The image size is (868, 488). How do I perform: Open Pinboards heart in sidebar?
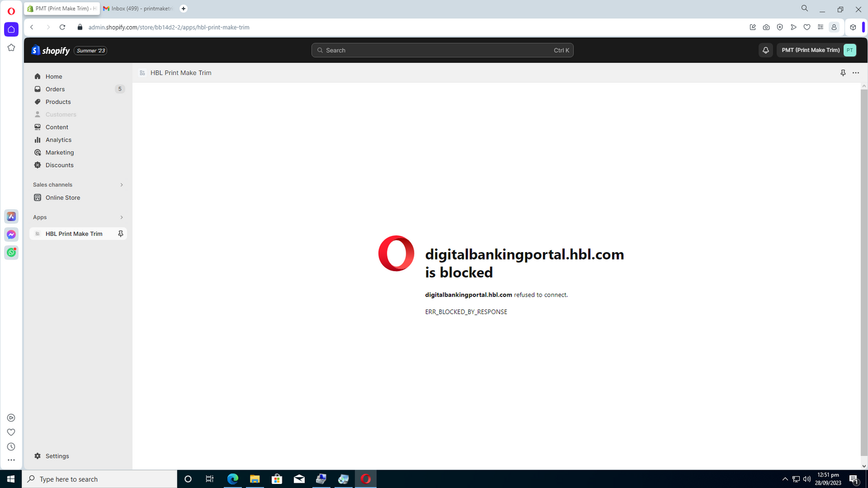pos(11,432)
